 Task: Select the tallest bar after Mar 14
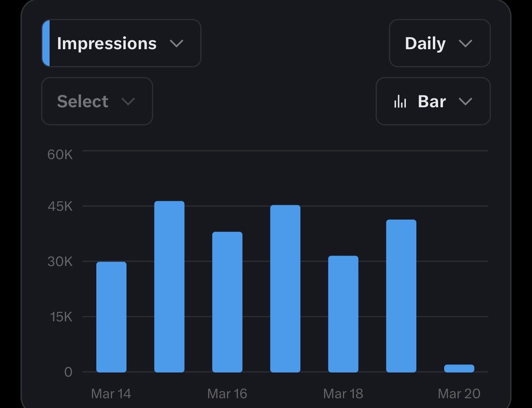[169, 286]
